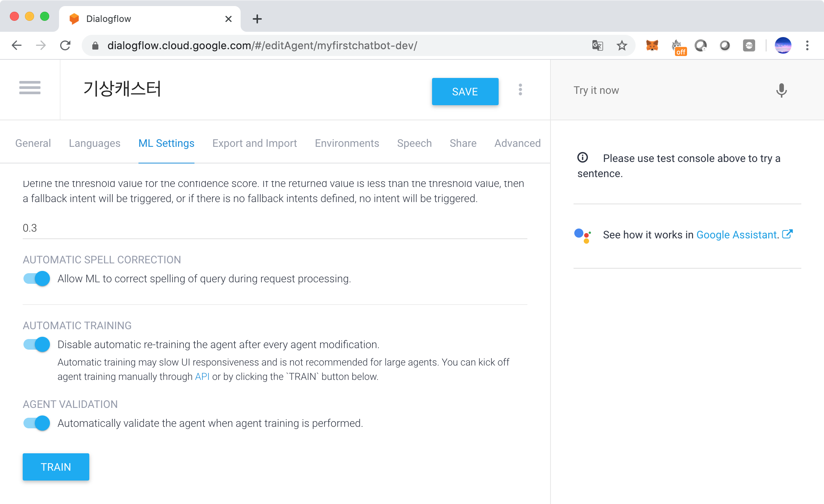824x504 pixels.
Task: Open the Speech settings tab
Action: pyautogui.click(x=414, y=143)
